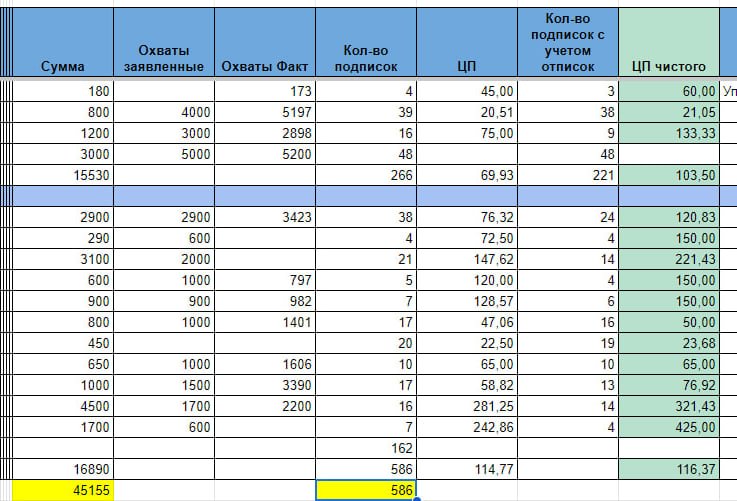Select the cell showing 128,57
Viewport: 737px width, 501px height.
click(467, 301)
